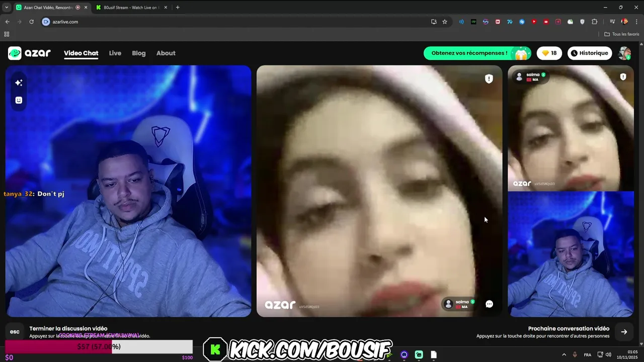Open the Chrome three-dot menu
Viewport: 644px width, 362px height.
(636, 22)
